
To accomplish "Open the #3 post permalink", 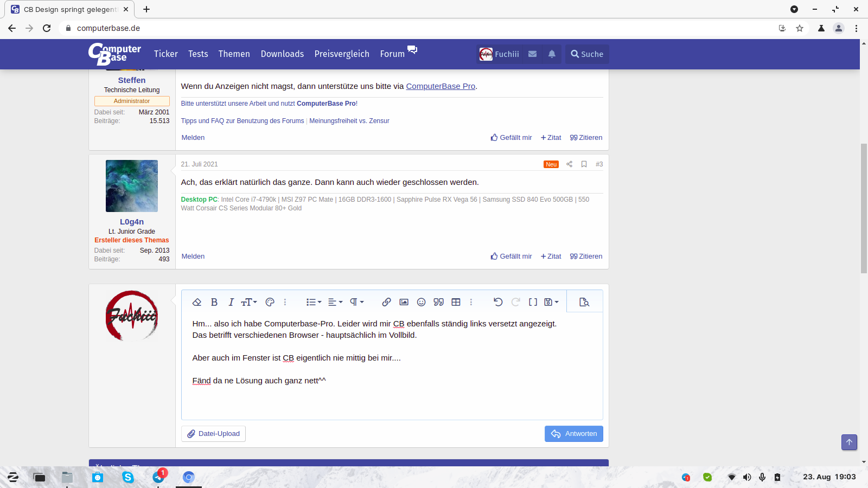I will pyautogui.click(x=599, y=164).
